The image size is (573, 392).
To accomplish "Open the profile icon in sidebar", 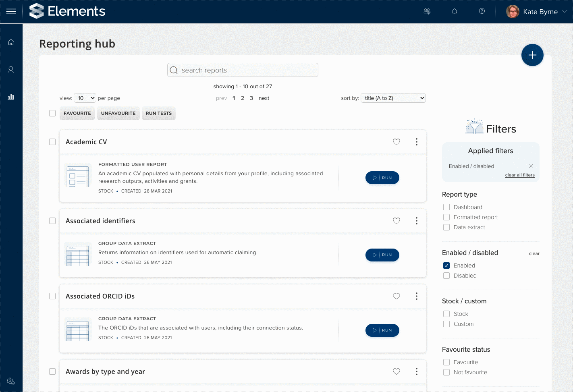I will [x=11, y=69].
